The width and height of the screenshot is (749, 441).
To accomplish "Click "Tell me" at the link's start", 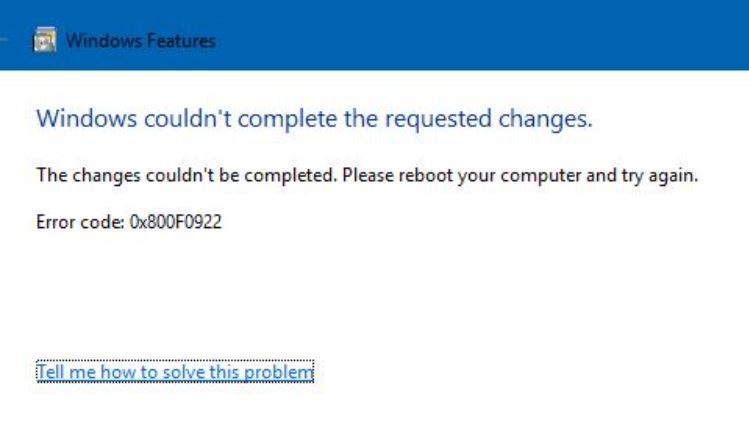I will pos(66,372).
